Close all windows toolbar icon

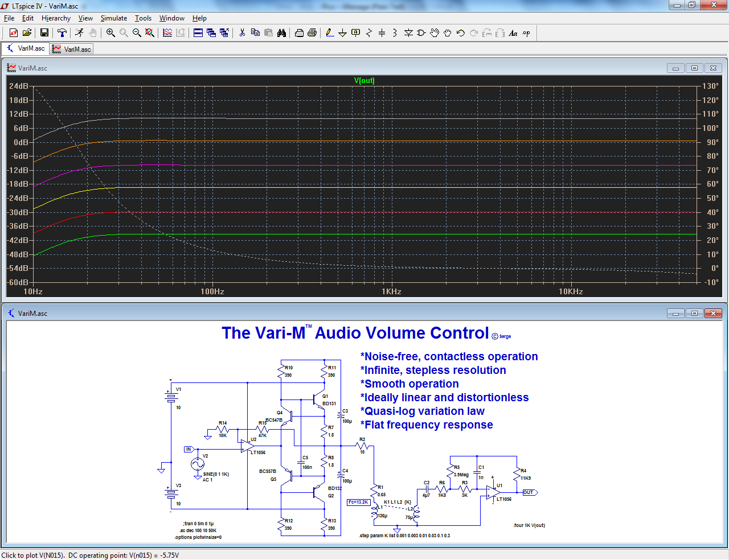click(x=224, y=33)
